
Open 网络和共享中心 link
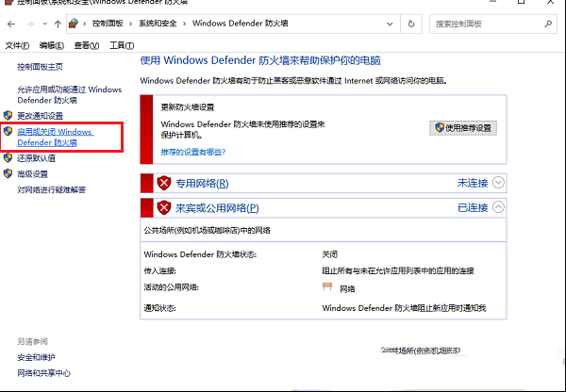click(x=43, y=373)
